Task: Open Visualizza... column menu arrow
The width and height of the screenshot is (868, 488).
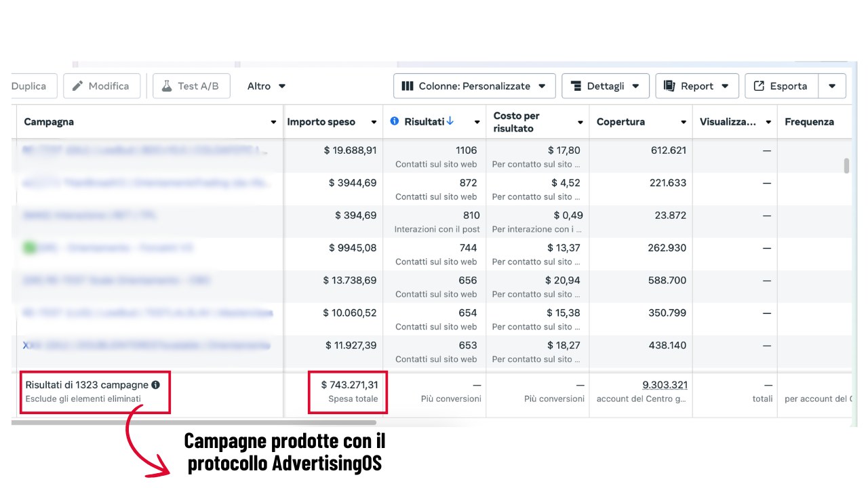Action: click(x=768, y=122)
